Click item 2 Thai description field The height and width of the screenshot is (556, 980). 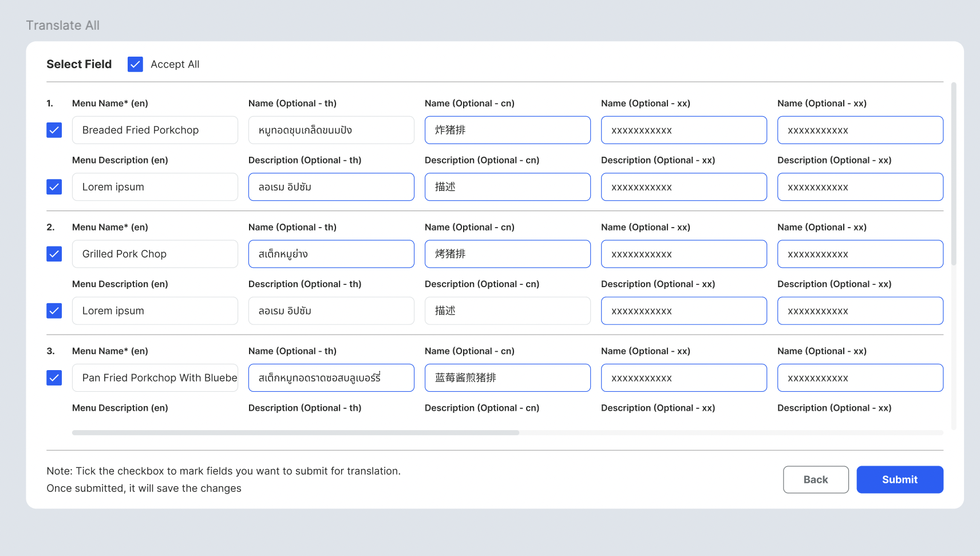(x=331, y=311)
